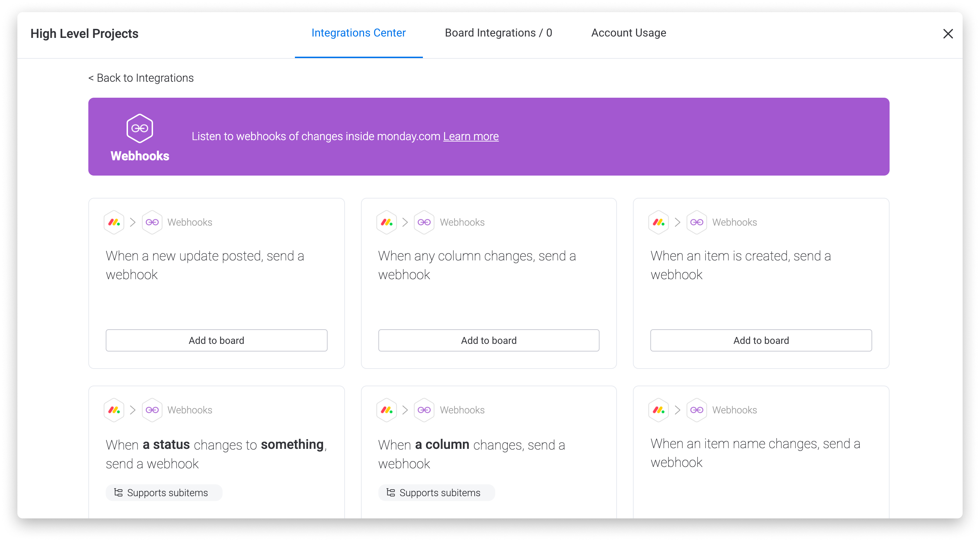Click the chevron between monday and Webhooks icons
This screenshot has height=541, width=980.
click(x=133, y=222)
